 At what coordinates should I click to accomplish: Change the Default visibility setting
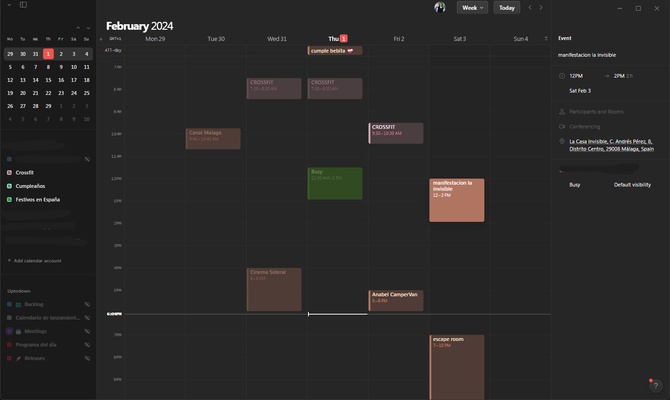click(632, 185)
